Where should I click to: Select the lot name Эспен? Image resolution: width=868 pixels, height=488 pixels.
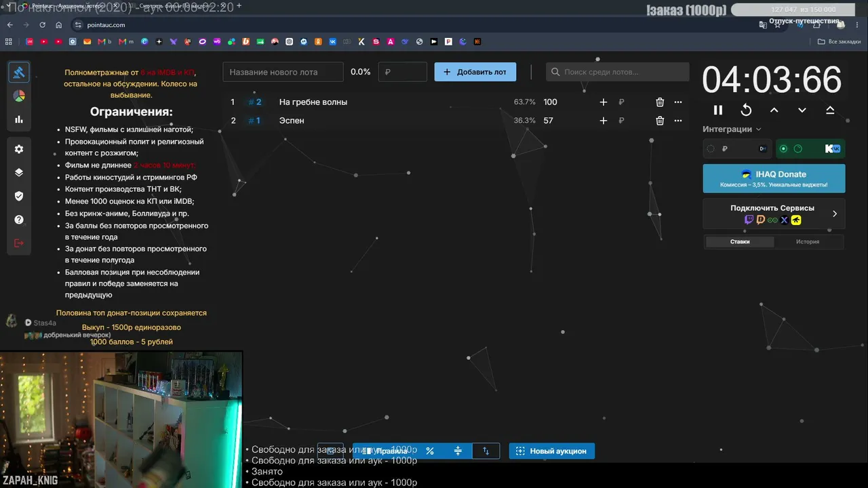[292, 121]
